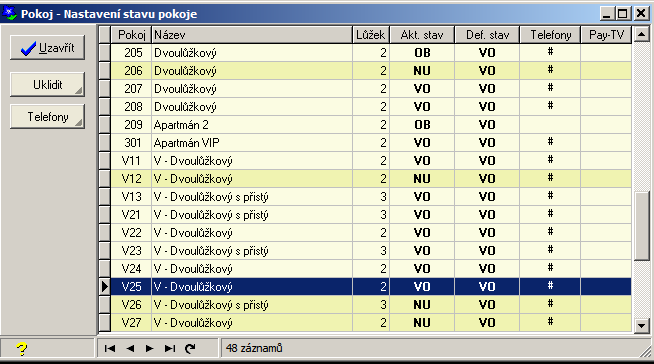Go to previous record arrow icon
654x364 pixels.
(x=130, y=348)
